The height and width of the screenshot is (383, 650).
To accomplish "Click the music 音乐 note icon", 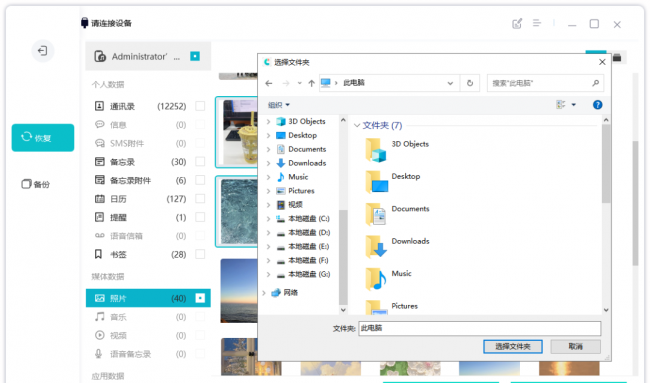I will (x=99, y=317).
